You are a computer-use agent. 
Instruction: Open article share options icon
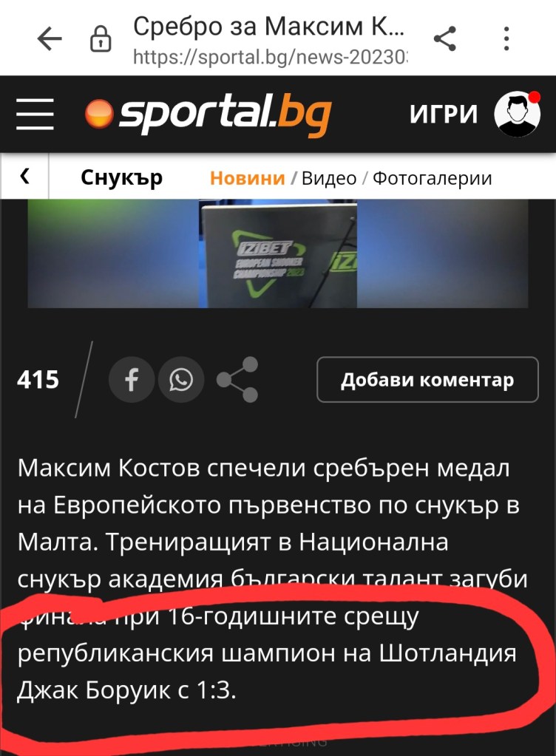coord(237,379)
